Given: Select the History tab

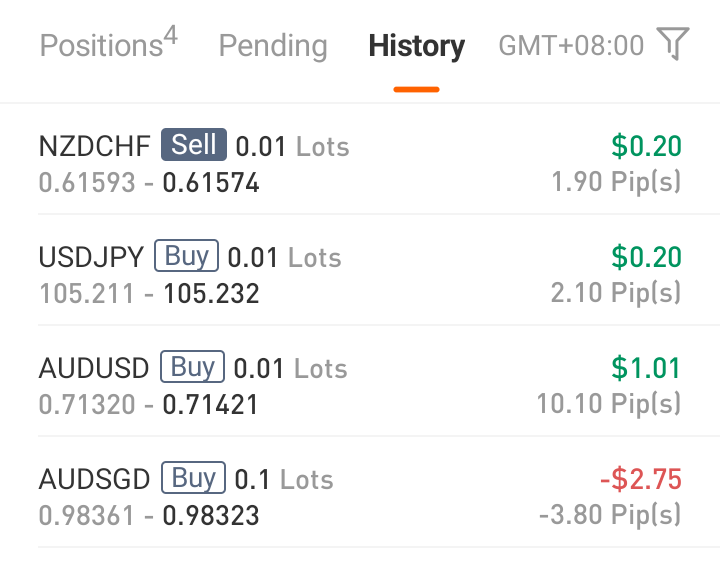Looking at the screenshot, I should [416, 46].
